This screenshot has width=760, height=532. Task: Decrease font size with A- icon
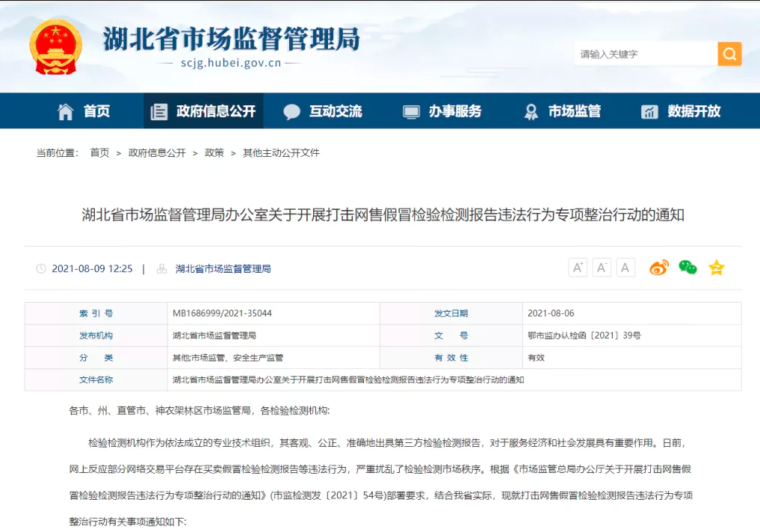(x=602, y=267)
